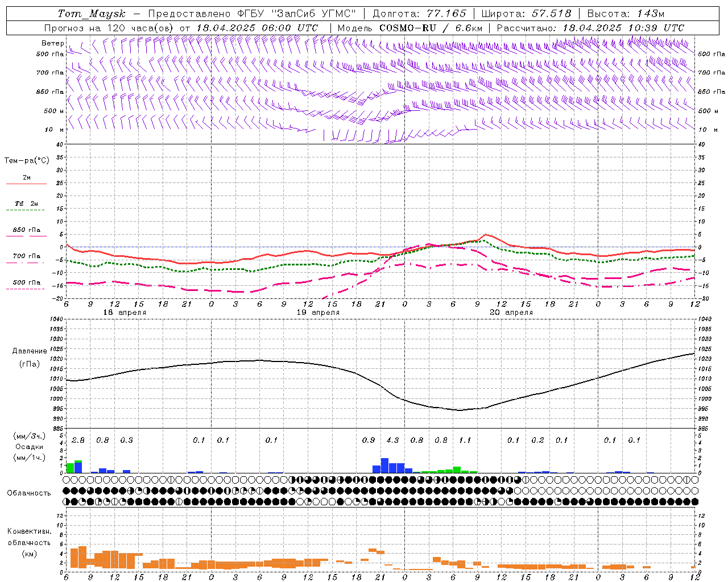Click the '850 гПа' temperature legend entry
Image resolution: width=728 pixels, height=582 pixels.
(x=27, y=230)
